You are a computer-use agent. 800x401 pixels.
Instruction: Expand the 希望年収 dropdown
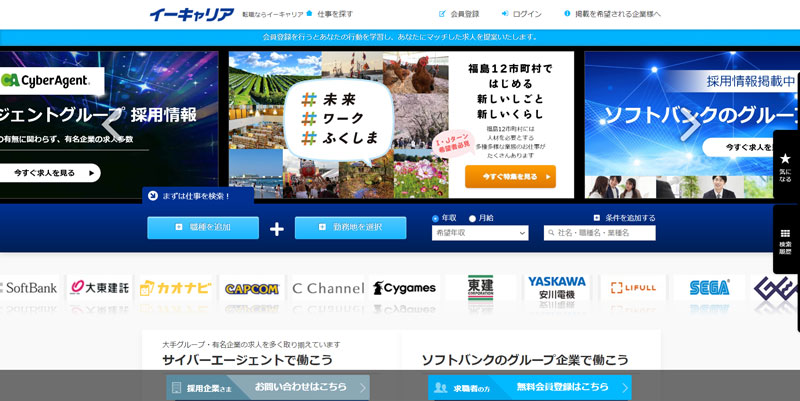pyautogui.click(x=480, y=233)
